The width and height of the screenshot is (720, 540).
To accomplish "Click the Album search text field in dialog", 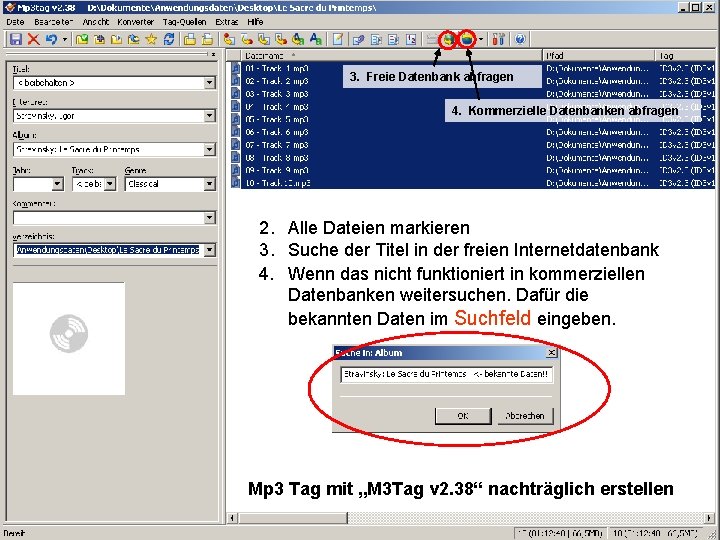I will [x=446, y=374].
